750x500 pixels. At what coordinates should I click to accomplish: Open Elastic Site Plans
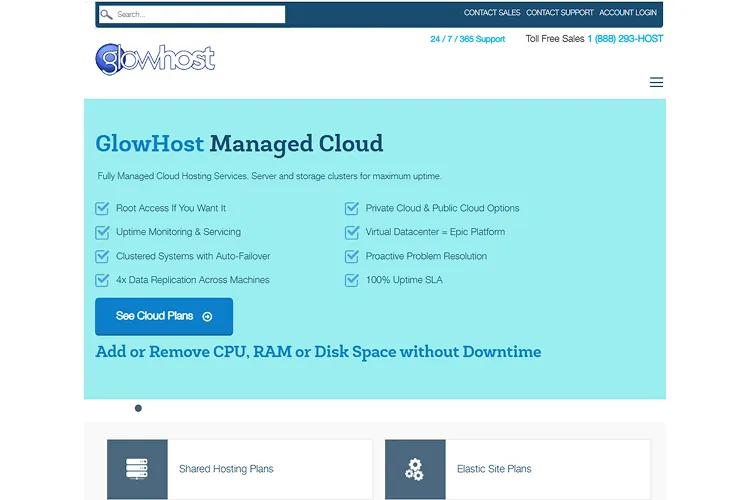coord(494,469)
